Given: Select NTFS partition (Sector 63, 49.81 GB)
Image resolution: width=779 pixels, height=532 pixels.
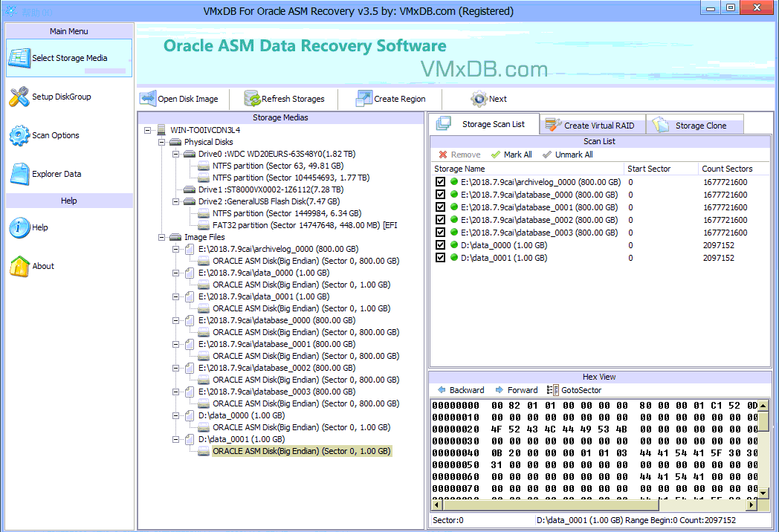Looking at the screenshot, I should 278,166.
